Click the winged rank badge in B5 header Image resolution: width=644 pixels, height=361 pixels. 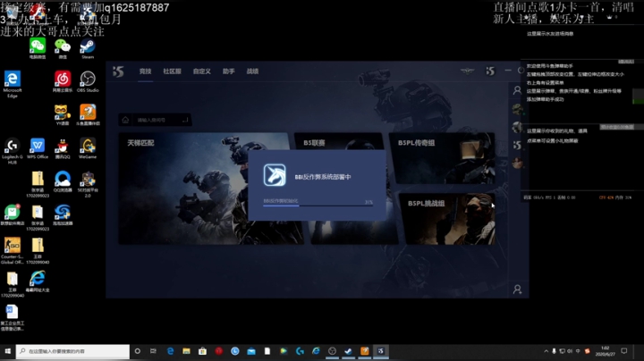[467, 71]
